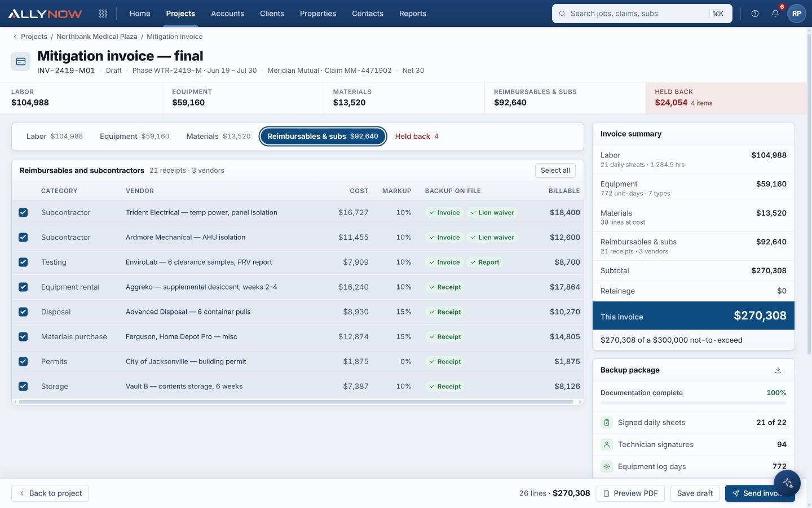Viewport: 812px width, 508px height.
Task: Click the back chevron before Projects breadcrumb
Action: point(15,37)
